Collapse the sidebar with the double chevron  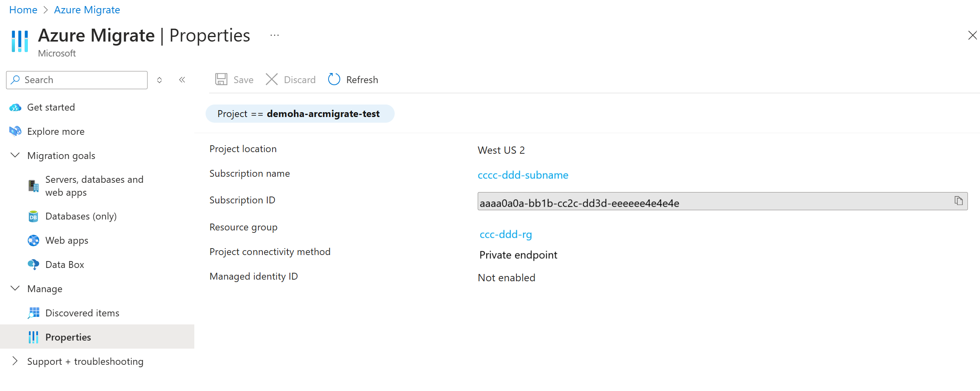click(182, 79)
